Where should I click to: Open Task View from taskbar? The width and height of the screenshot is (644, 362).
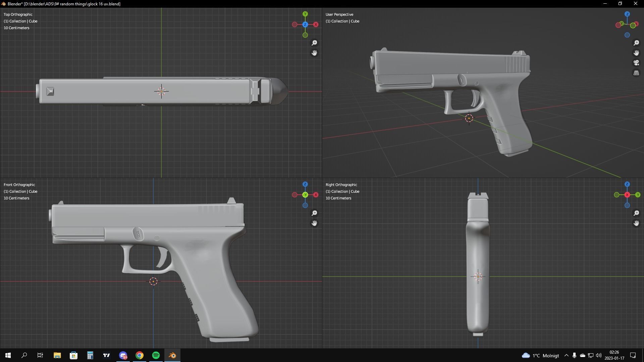pyautogui.click(x=40, y=355)
